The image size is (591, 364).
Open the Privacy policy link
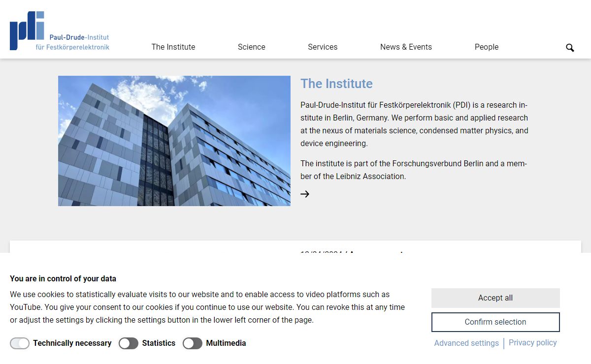532,343
